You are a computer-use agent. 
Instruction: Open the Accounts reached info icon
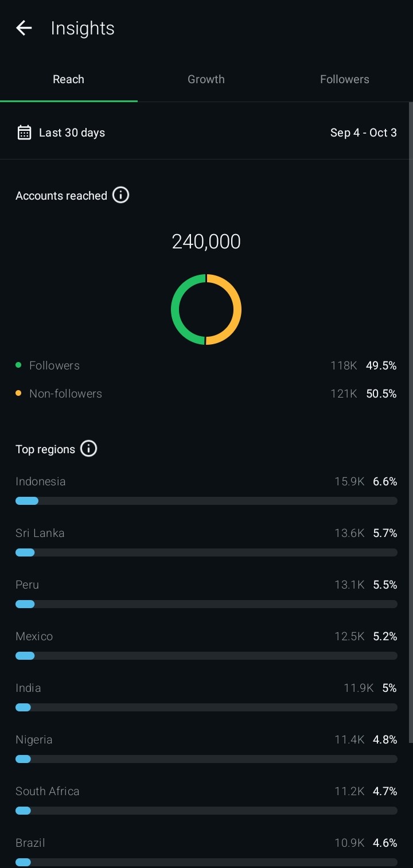tap(120, 195)
